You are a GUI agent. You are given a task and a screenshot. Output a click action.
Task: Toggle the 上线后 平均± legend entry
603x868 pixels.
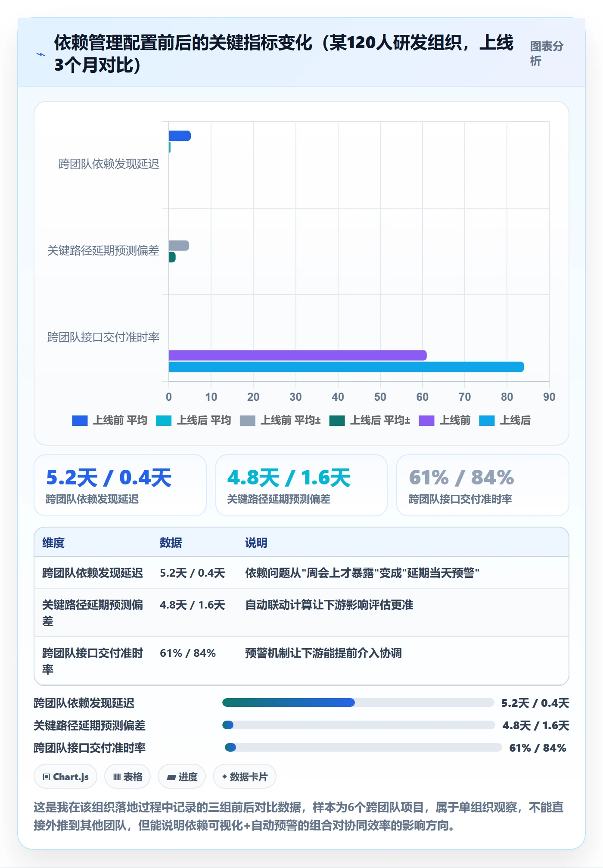370,421
